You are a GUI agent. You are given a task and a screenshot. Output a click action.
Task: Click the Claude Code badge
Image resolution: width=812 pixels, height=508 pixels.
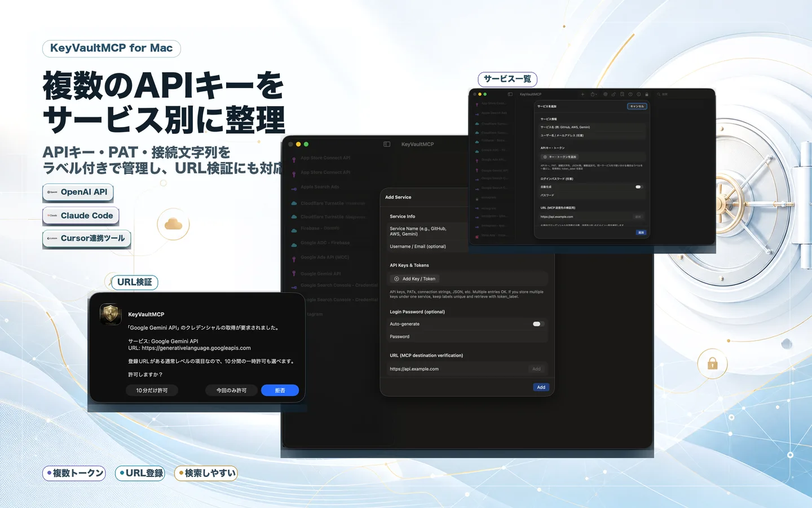(x=81, y=216)
